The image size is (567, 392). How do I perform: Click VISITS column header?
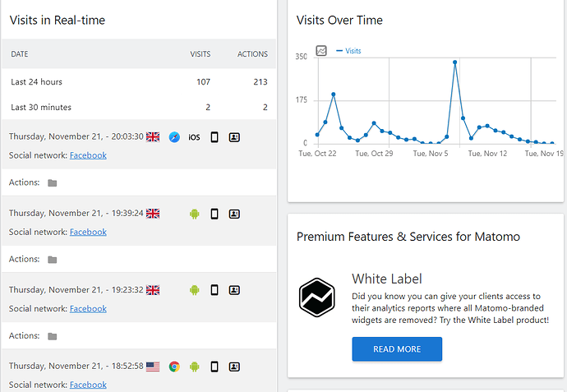201,54
